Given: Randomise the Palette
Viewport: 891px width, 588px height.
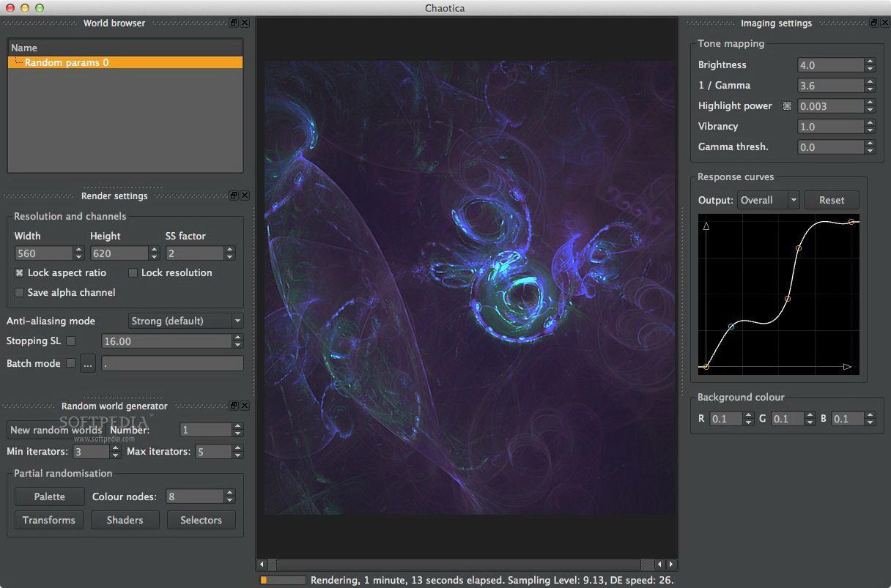Looking at the screenshot, I should [x=50, y=496].
